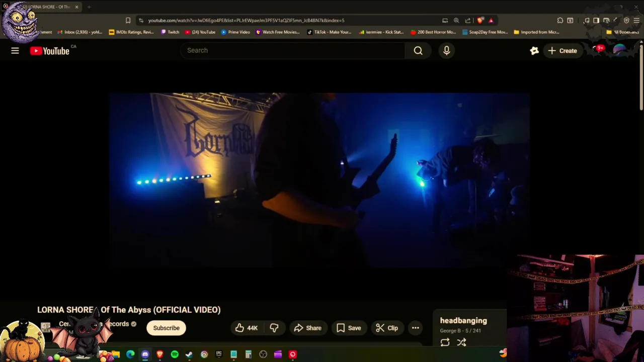Subscribe to the channel
Image resolution: width=644 pixels, height=362 pixels.
(x=166, y=328)
